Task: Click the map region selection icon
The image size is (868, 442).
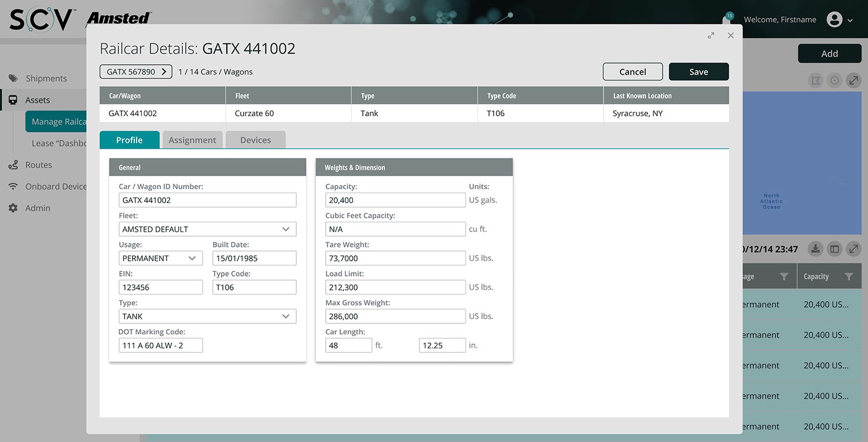Action: click(x=815, y=81)
